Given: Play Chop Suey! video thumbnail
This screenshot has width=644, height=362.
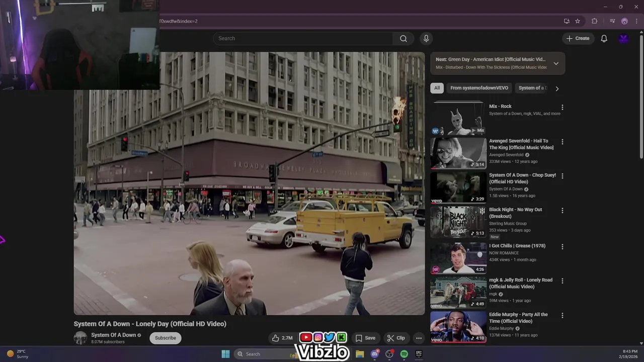Looking at the screenshot, I should click(x=458, y=188).
